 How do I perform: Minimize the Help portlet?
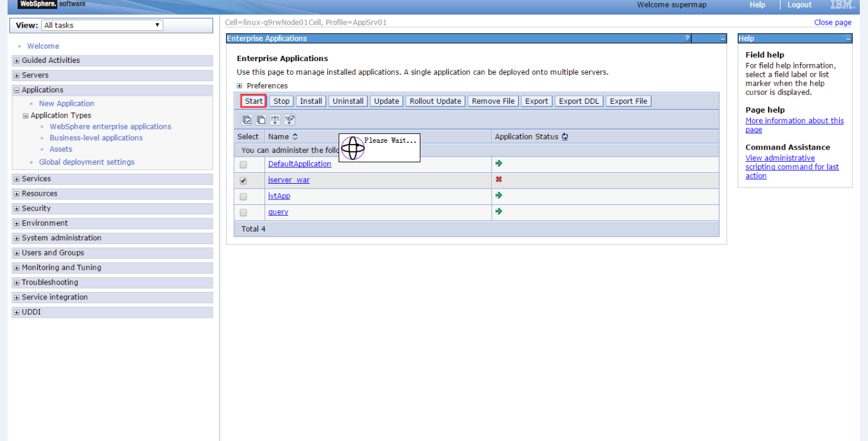(848, 38)
